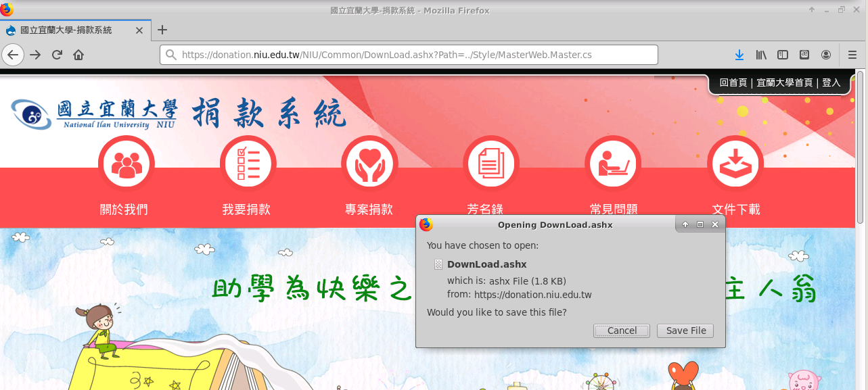Screen dimensions: 868x390
Task: Open the Firefox Account avatar icon
Action: tap(826, 55)
